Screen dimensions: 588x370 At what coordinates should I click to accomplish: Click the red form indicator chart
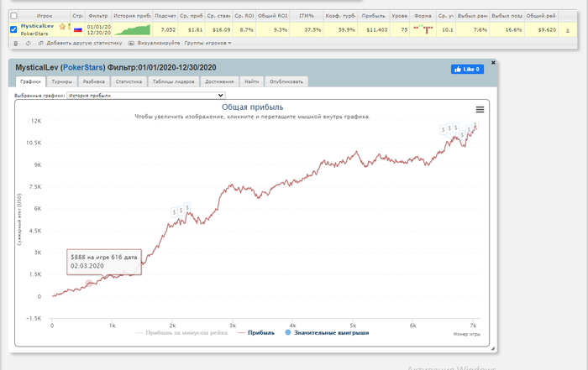click(423, 29)
